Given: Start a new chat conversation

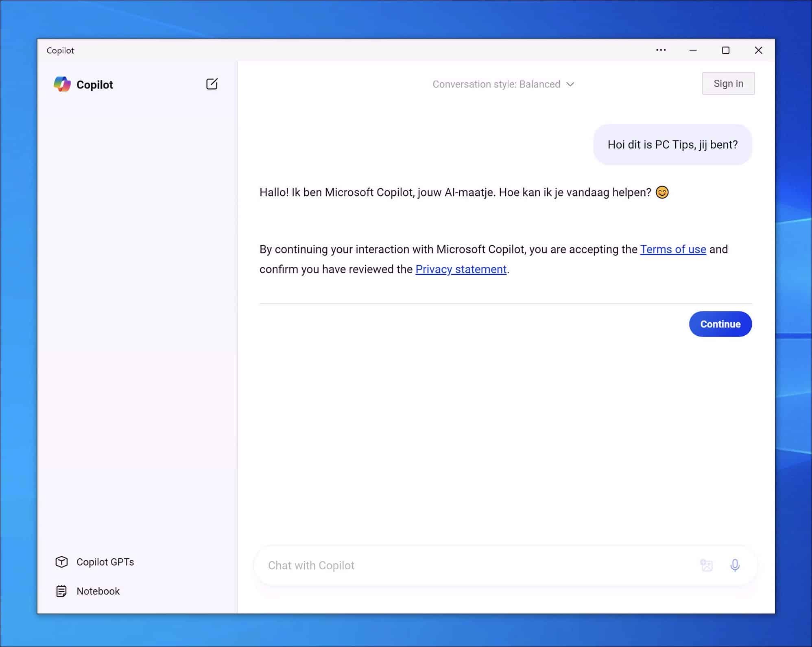Looking at the screenshot, I should pyautogui.click(x=212, y=84).
